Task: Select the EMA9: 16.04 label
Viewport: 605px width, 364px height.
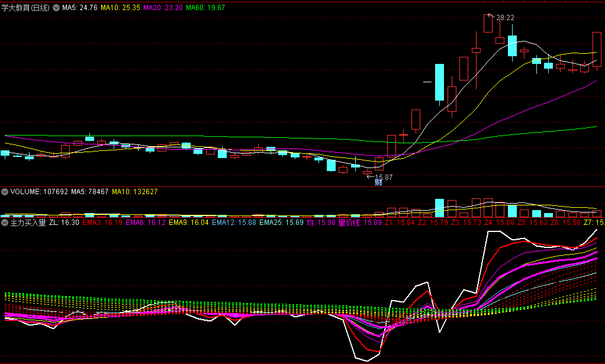Action: point(189,223)
